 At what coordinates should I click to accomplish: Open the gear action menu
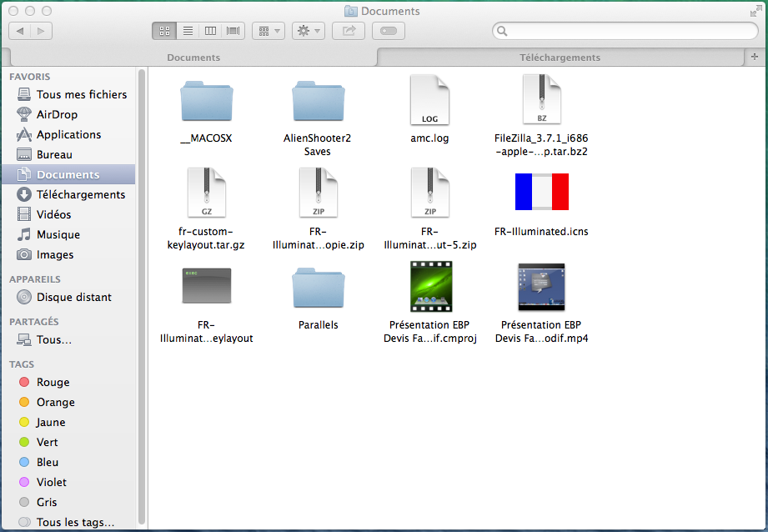tap(308, 31)
